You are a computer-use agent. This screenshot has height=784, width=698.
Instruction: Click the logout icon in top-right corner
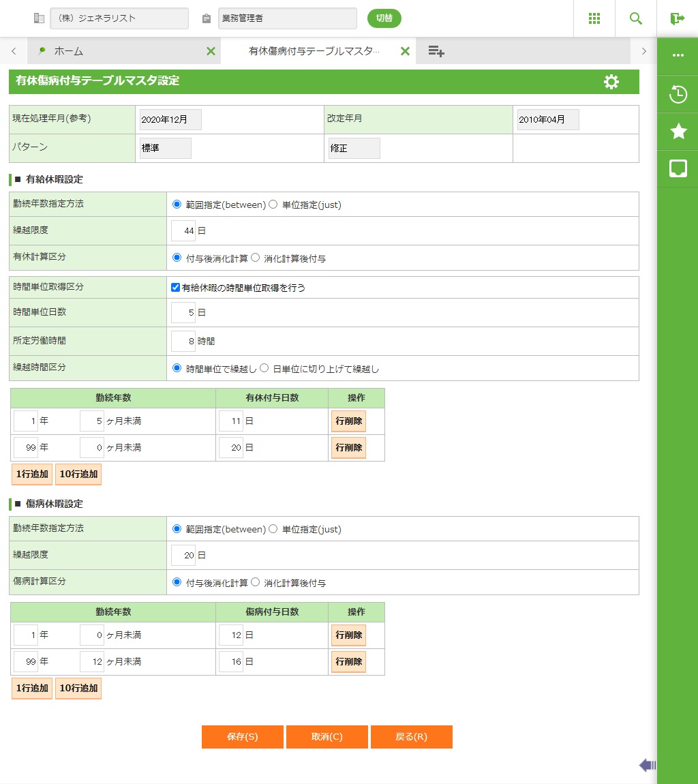click(x=677, y=18)
